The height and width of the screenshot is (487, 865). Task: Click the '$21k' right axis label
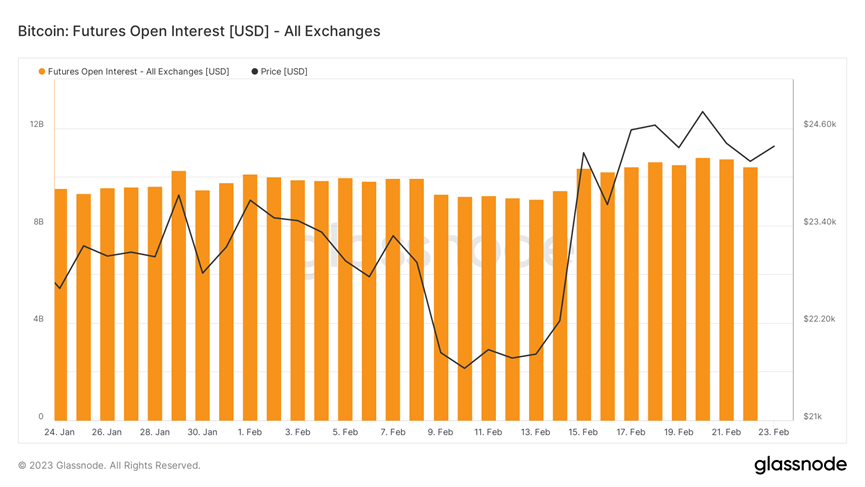(x=813, y=416)
